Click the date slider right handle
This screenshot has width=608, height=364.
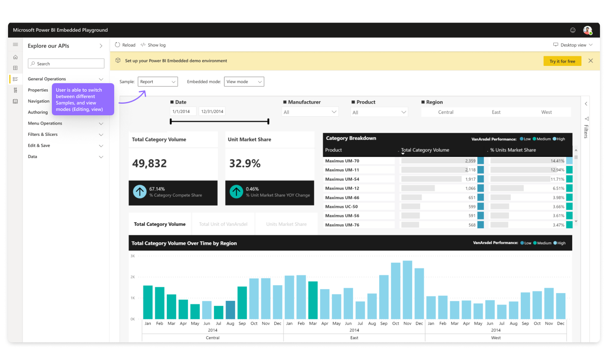[268, 121]
